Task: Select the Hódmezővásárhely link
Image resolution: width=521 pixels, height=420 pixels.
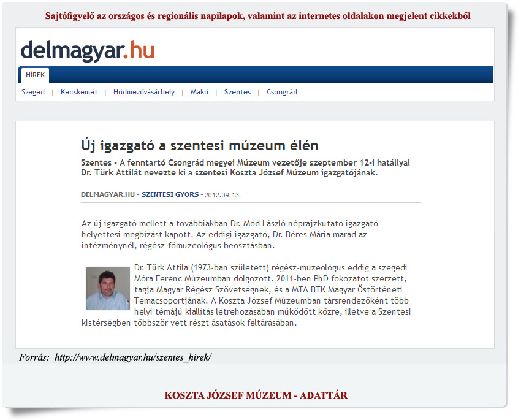Action: [144, 92]
